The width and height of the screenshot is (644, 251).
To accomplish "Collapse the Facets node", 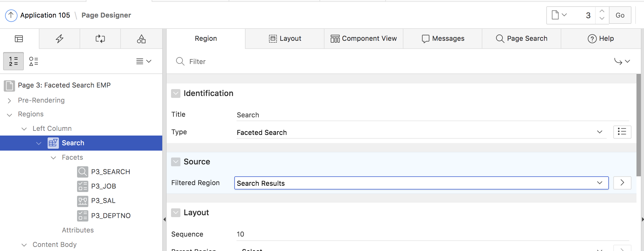I will (54, 158).
